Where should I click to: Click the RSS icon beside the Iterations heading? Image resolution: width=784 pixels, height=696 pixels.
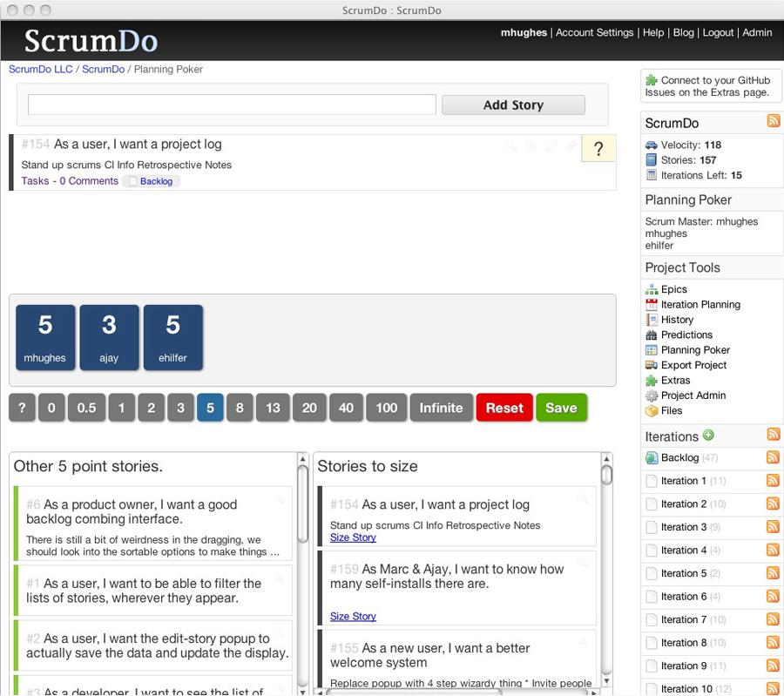pos(773,434)
